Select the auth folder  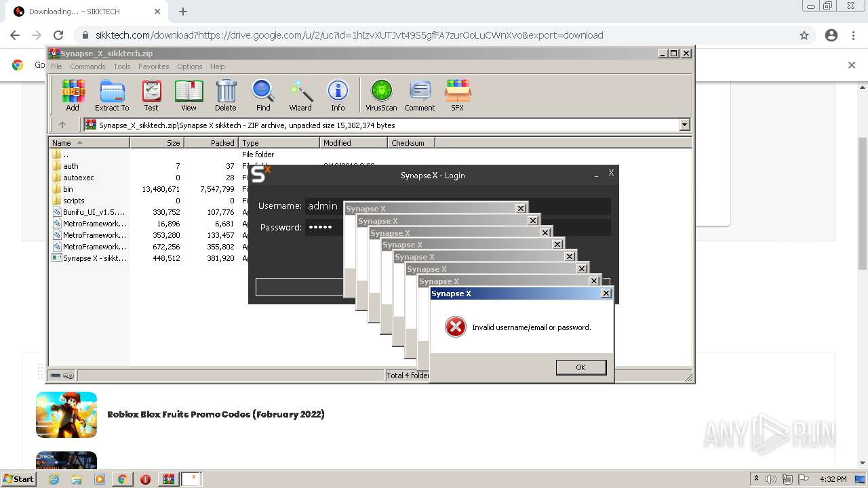pyautogui.click(x=71, y=166)
